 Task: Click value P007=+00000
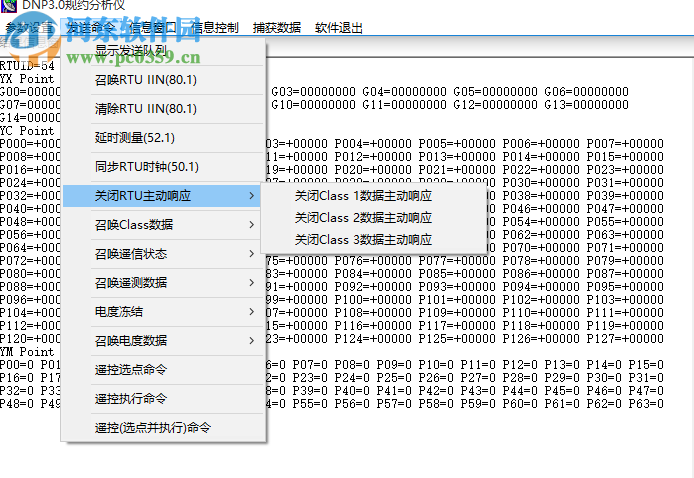[625, 144]
